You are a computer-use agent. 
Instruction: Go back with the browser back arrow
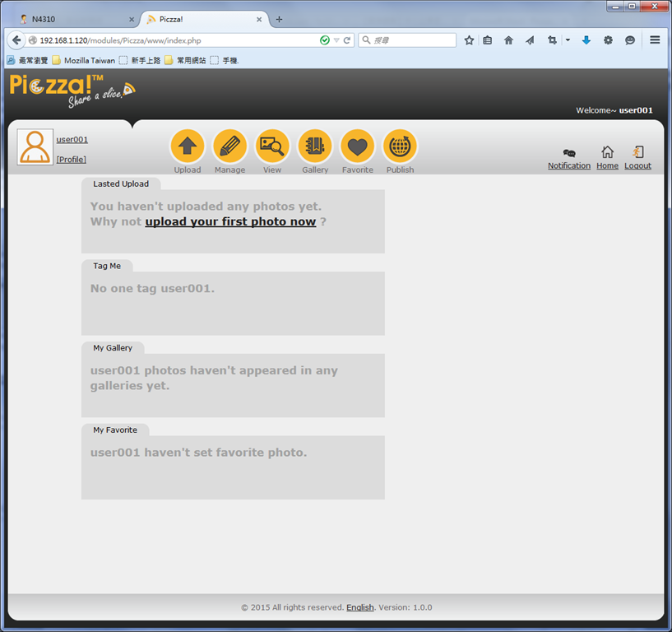click(16, 40)
